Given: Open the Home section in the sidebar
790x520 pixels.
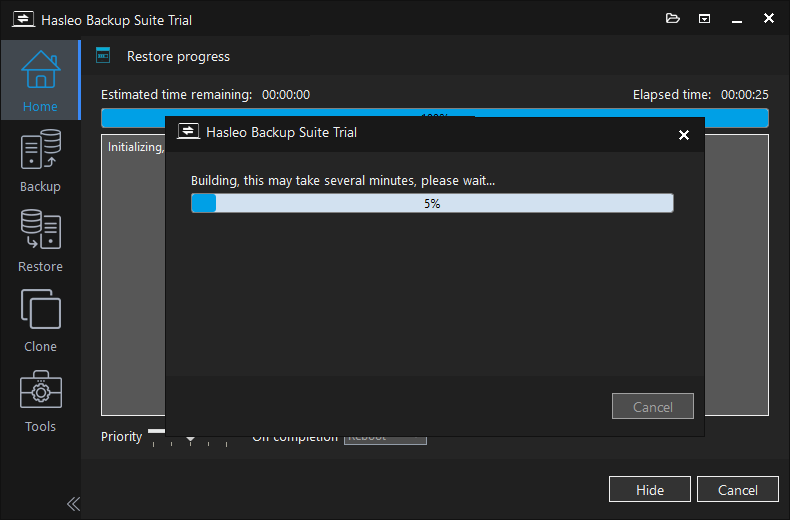Looking at the screenshot, I should tap(40, 80).
